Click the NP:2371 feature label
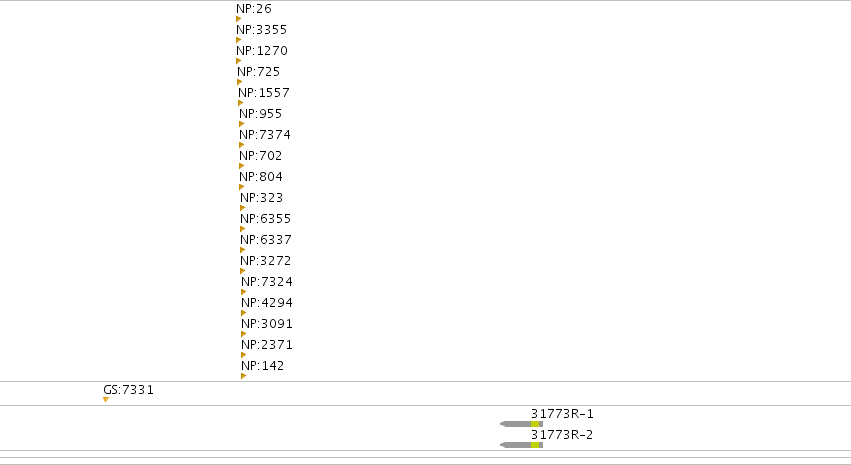 click(267, 345)
